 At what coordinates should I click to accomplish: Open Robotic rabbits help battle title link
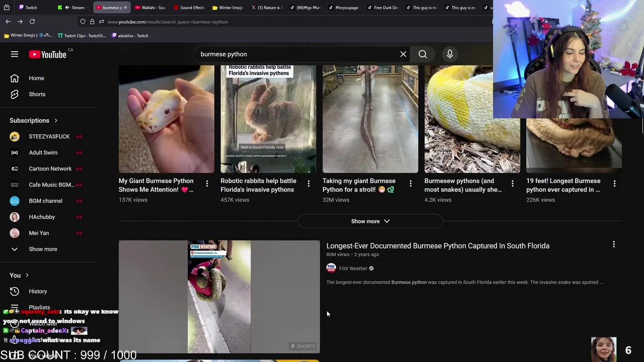pyautogui.click(x=258, y=185)
